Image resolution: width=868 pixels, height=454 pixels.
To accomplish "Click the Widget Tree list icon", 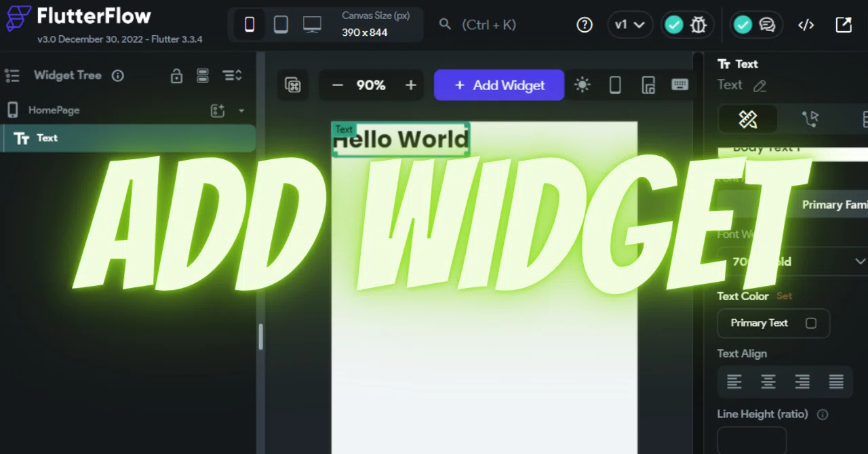I will click(12, 75).
